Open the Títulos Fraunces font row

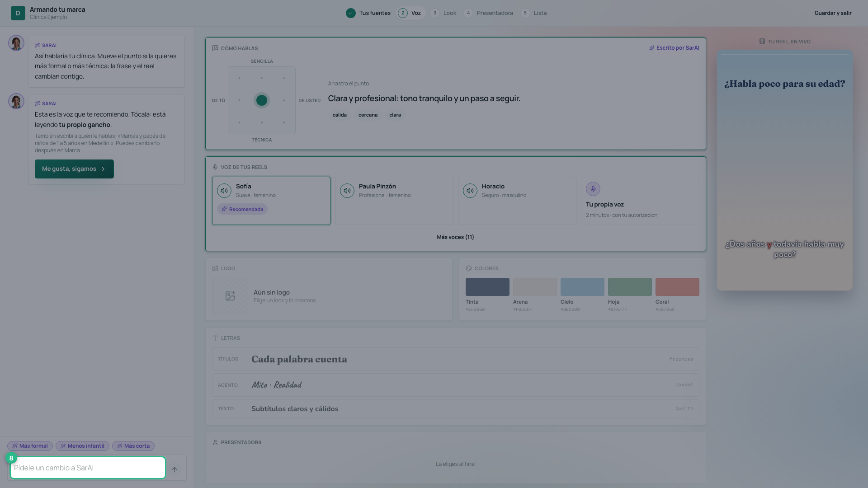pos(456,359)
